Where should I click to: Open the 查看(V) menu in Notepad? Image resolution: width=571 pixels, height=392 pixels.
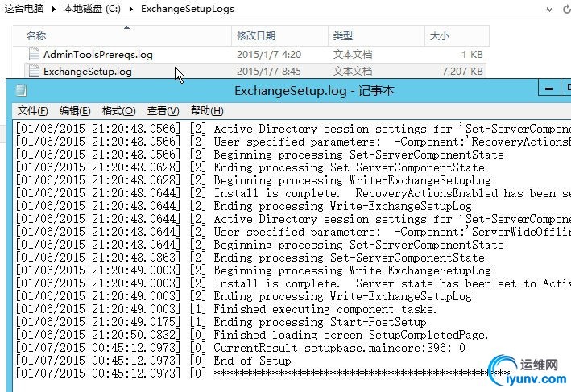point(163,111)
